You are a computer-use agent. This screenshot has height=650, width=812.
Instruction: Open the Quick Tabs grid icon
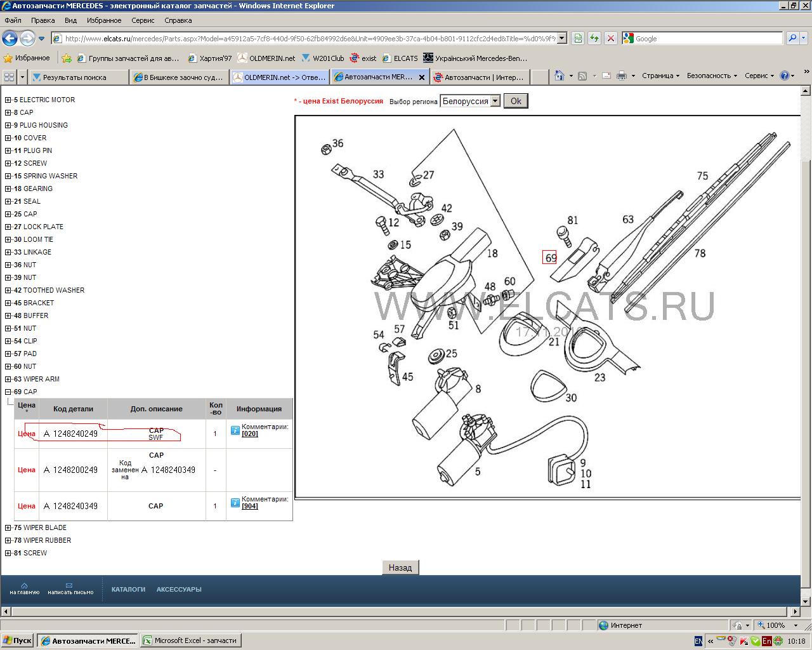coord(9,77)
